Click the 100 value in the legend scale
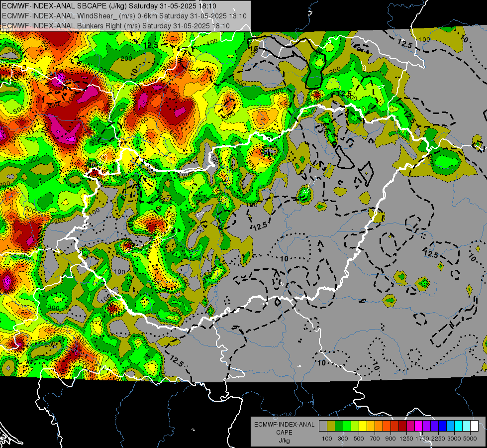Image resolution: width=487 pixels, height=448 pixels. 327,439
